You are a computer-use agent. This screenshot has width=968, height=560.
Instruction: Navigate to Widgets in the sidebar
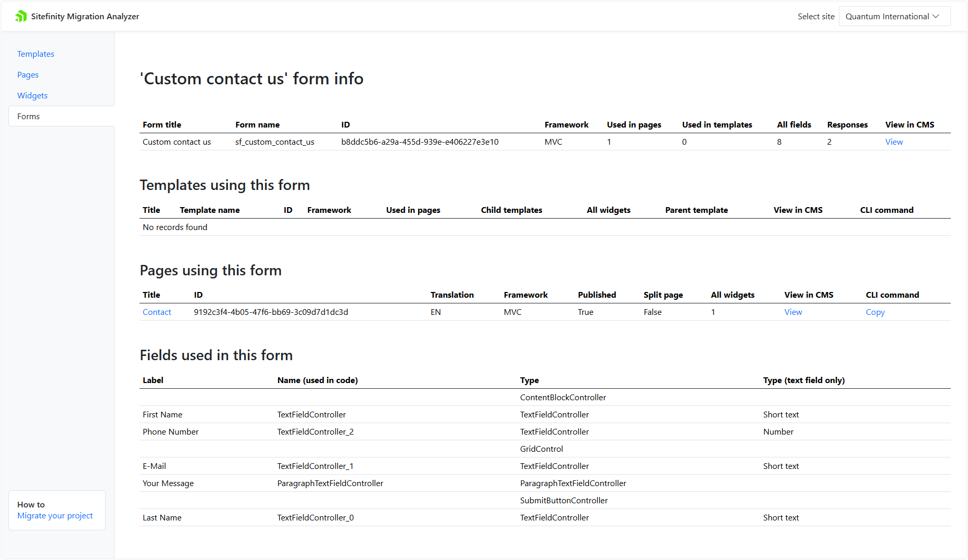(32, 95)
